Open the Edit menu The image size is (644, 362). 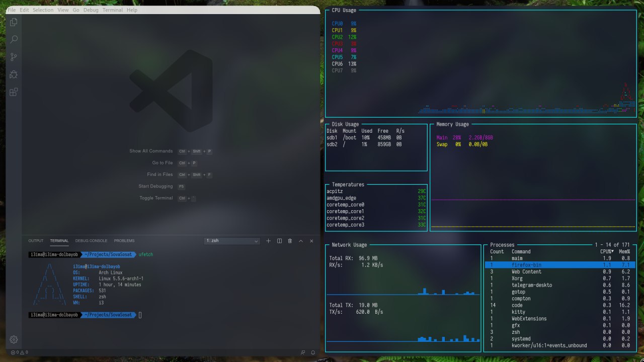coord(24,10)
